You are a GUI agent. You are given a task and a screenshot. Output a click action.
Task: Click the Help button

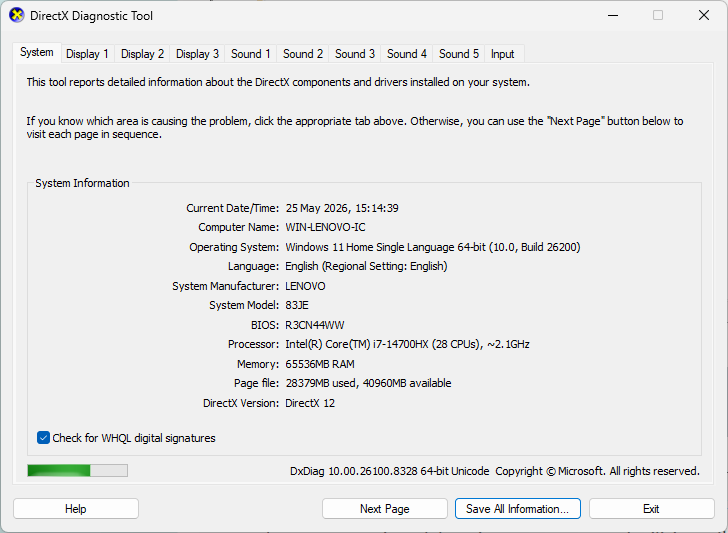(76, 509)
